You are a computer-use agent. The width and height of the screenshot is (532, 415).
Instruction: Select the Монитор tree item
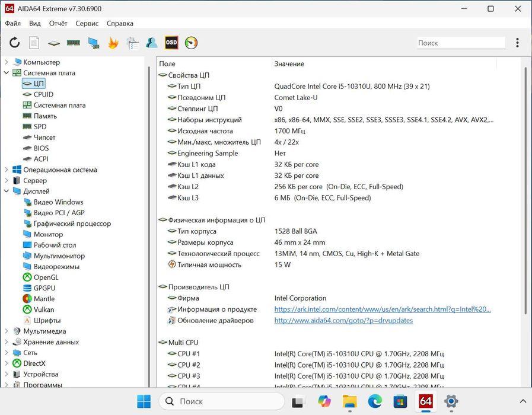[43, 234]
